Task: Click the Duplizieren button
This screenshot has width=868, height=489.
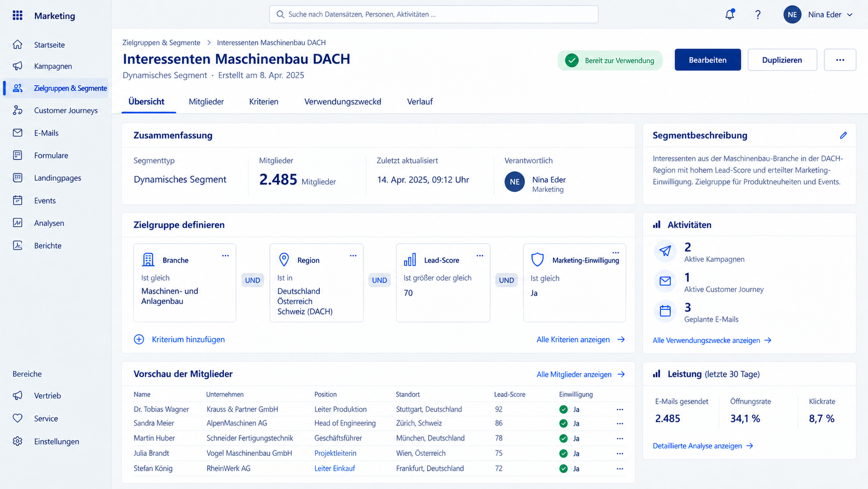Action: tap(782, 60)
